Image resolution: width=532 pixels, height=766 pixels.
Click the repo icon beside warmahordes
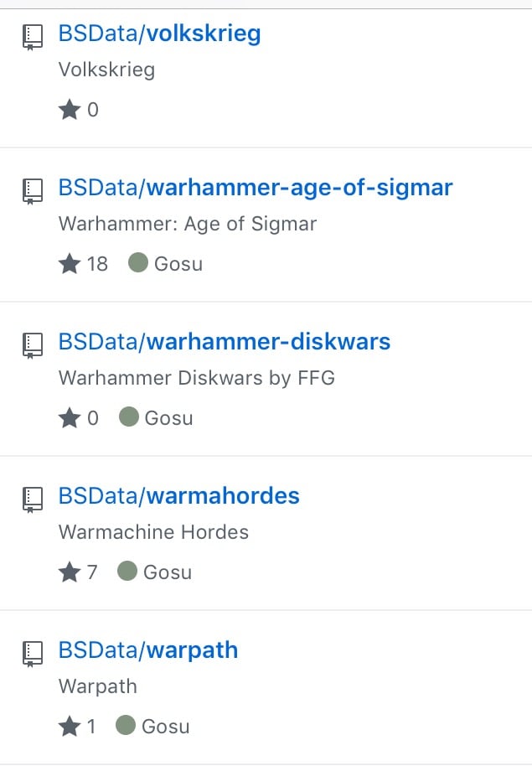33,499
